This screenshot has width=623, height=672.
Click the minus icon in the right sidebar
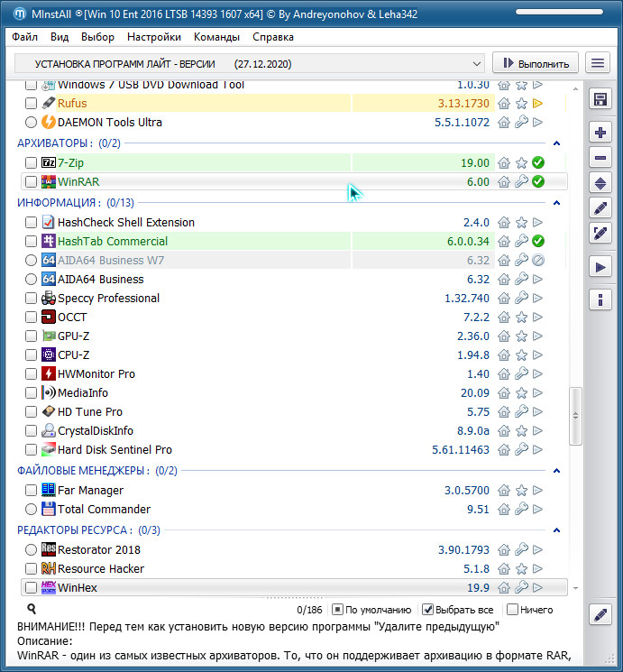click(600, 158)
